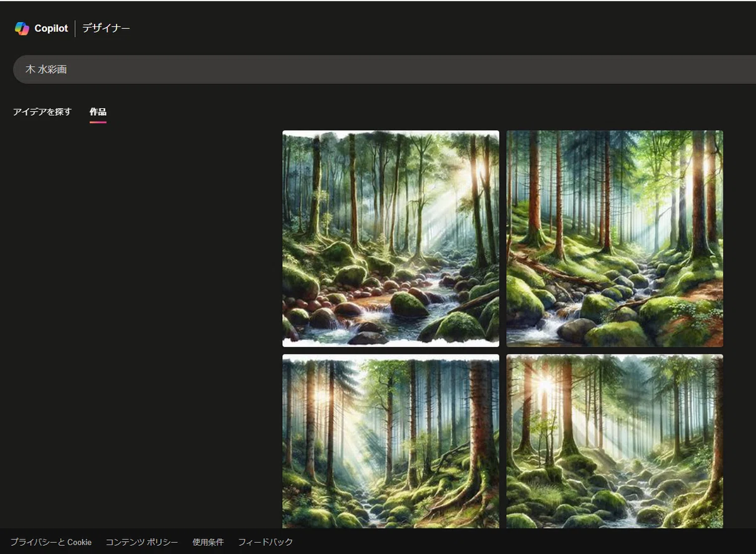The width and height of the screenshot is (756, 554).
Task: Click the Copilot logo icon
Action: pyautogui.click(x=22, y=28)
